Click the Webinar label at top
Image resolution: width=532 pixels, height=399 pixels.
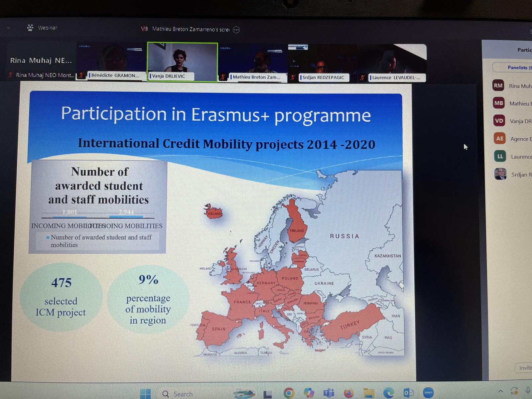point(48,28)
